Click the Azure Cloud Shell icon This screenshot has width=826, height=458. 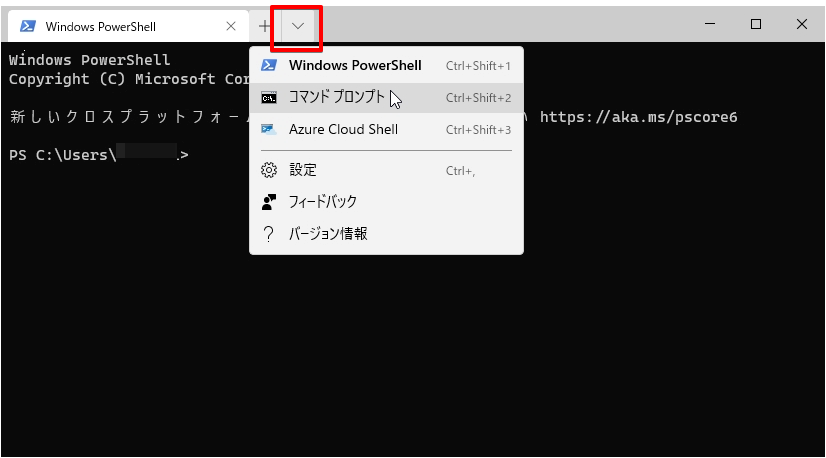(x=269, y=130)
